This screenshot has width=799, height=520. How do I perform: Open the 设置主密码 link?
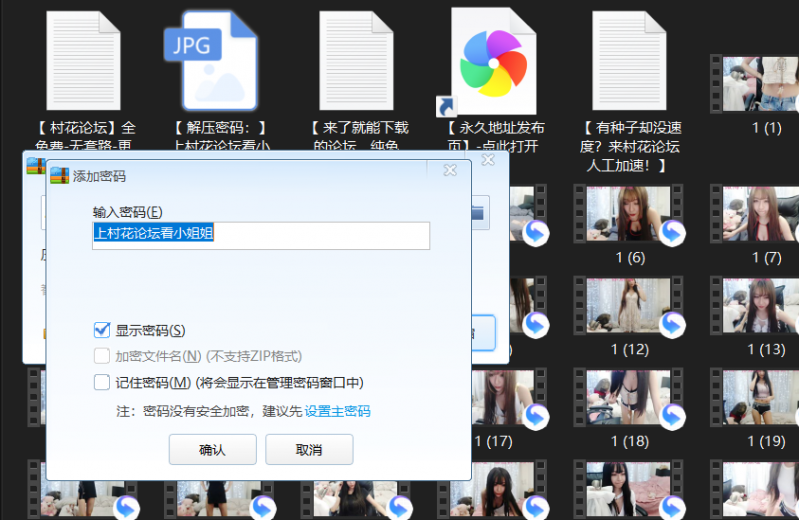coord(337,411)
